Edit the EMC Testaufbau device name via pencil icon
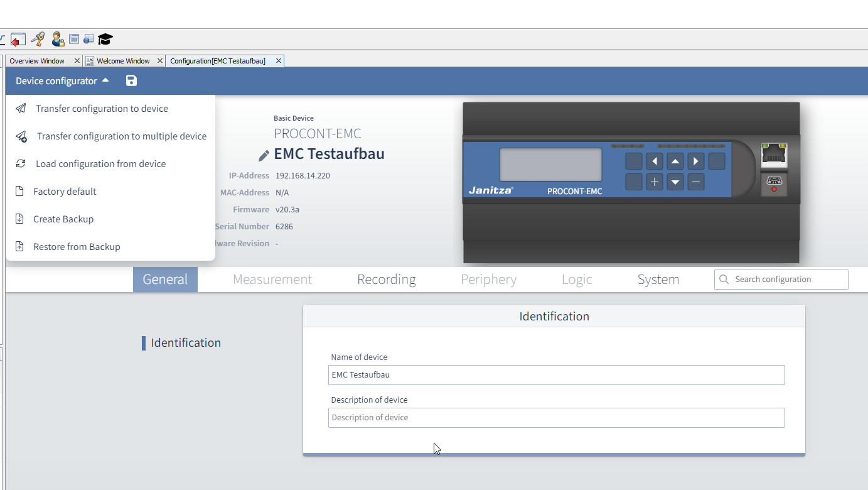This screenshot has width=868, height=490. coord(263,153)
